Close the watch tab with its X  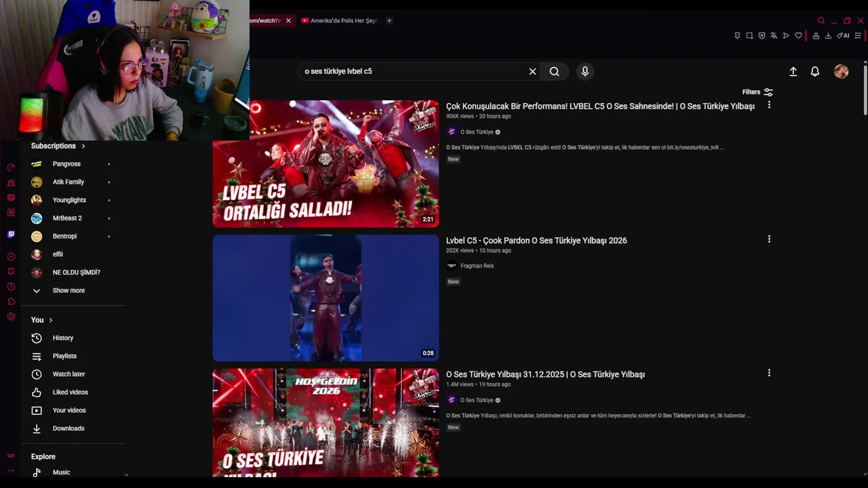[288, 20]
